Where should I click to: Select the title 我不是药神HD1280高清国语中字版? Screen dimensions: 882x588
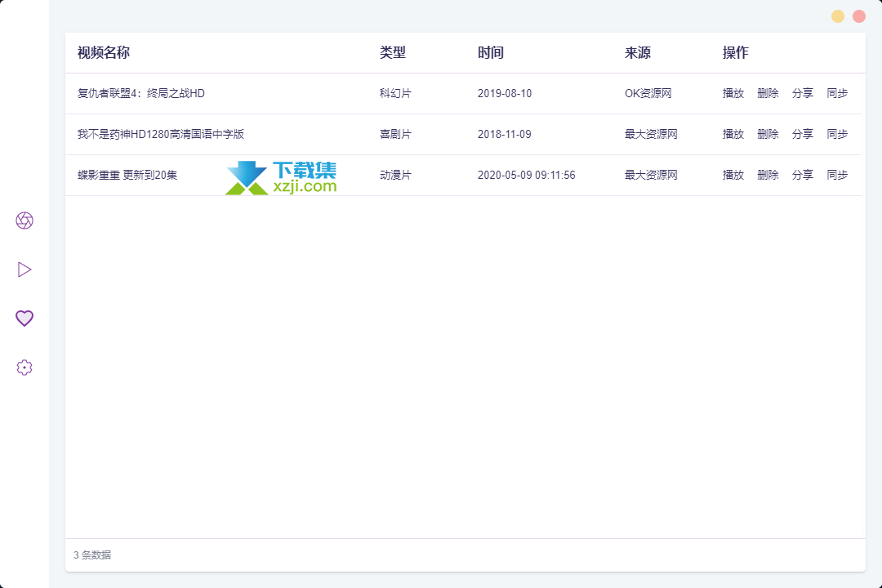(x=161, y=134)
